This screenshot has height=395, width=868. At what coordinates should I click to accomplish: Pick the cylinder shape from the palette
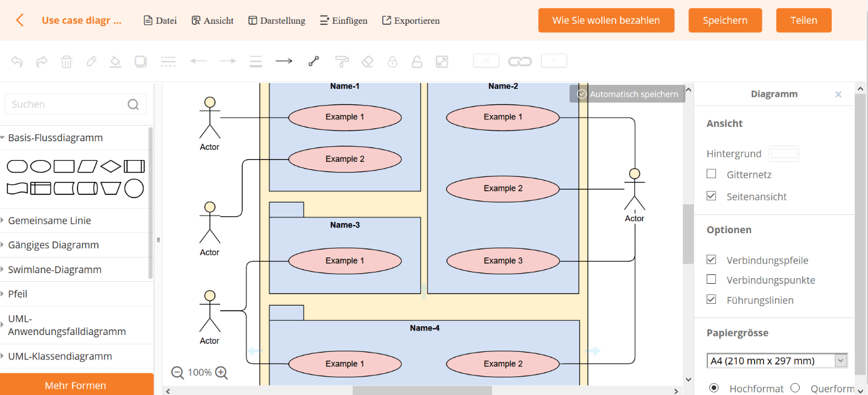(x=88, y=188)
